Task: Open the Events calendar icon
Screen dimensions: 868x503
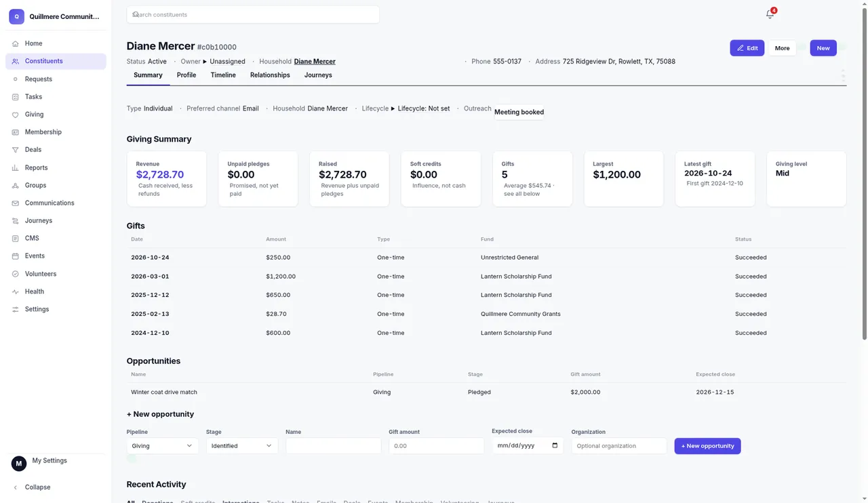Action: pos(15,256)
